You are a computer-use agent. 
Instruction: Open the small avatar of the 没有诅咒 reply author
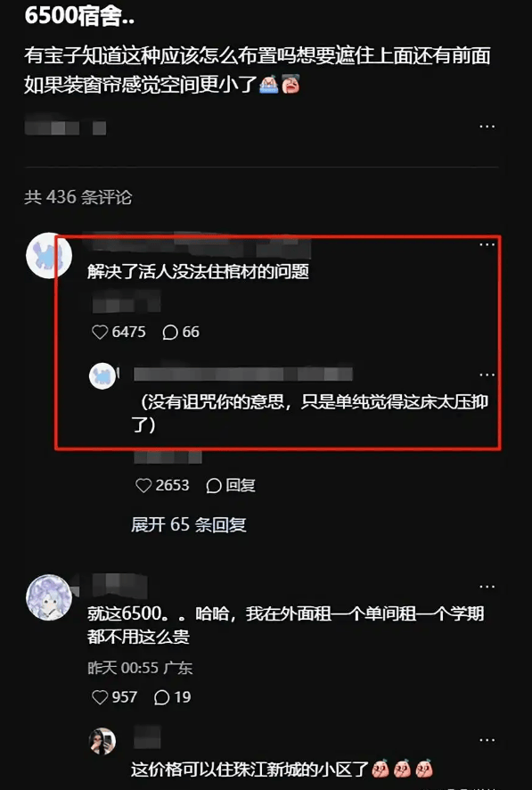pyautogui.click(x=102, y=376)
